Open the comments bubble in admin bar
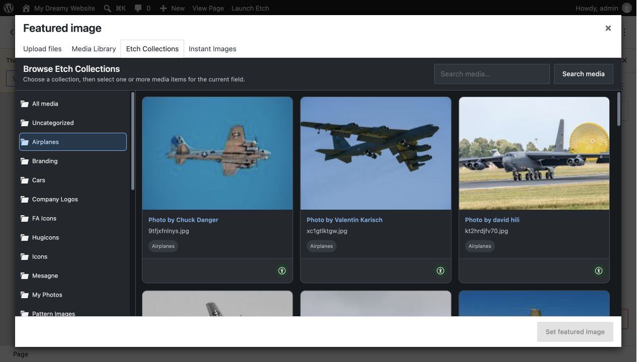This screenshot has width=644, height=362. click(142, 8)
